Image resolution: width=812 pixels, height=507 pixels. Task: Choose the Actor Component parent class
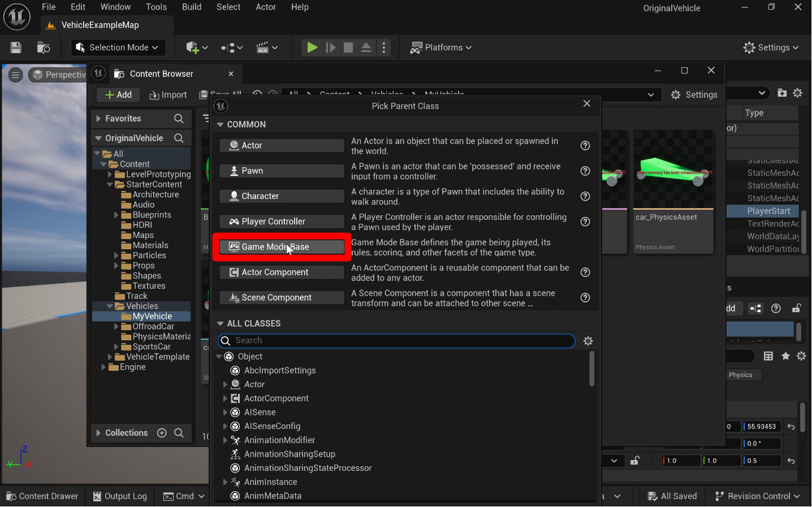tap(282, 272)
